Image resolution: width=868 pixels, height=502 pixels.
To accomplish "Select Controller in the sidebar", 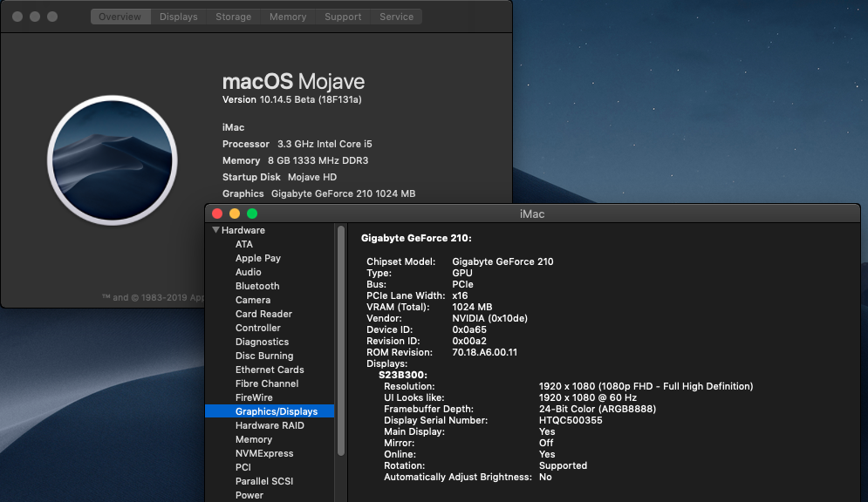I will point(258,328).
